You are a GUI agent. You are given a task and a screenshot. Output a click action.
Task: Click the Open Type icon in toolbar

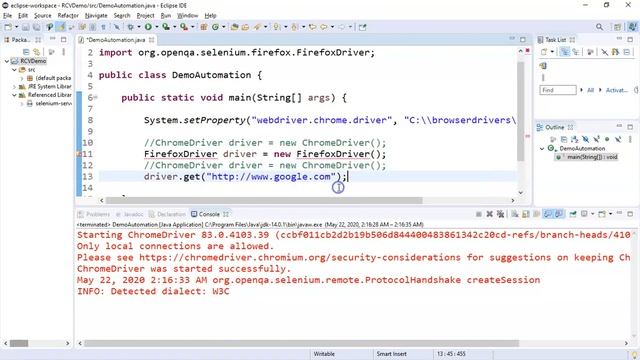(x=235, y=27)
